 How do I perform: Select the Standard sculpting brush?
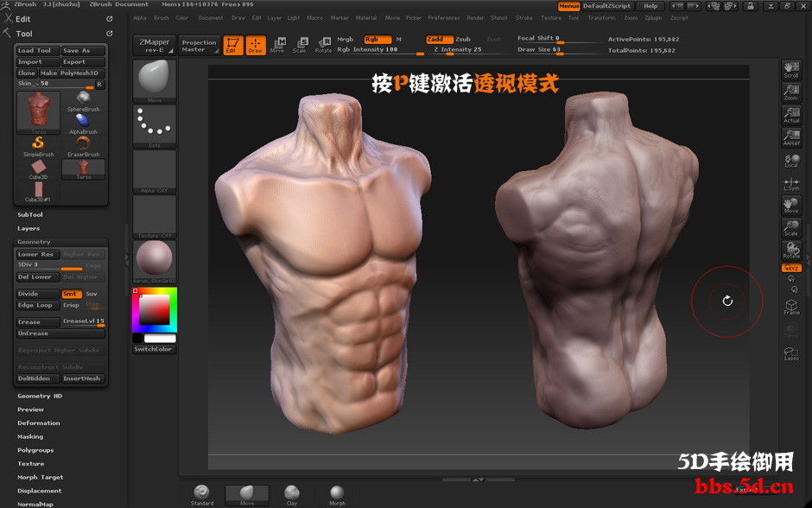[202, 495]
